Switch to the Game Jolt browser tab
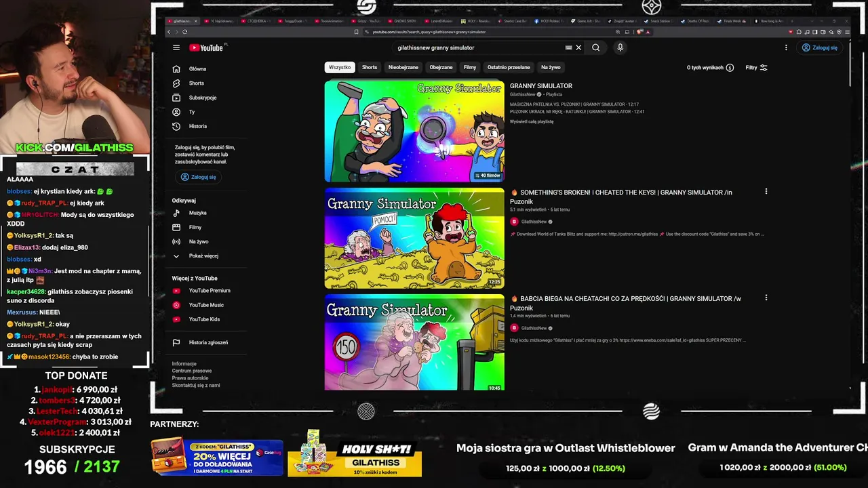The width and height of the screenshot is (868, 488). click(x=587, y=21)
